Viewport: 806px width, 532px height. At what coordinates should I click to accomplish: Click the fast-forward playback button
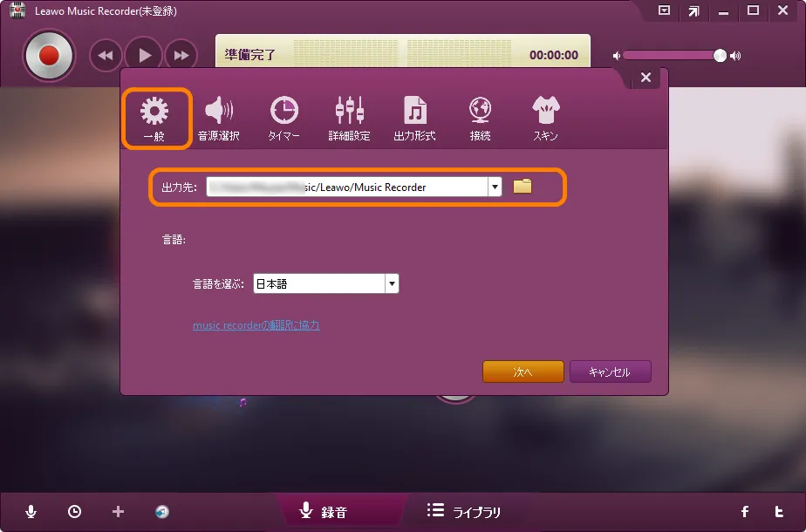click(181, 55)
